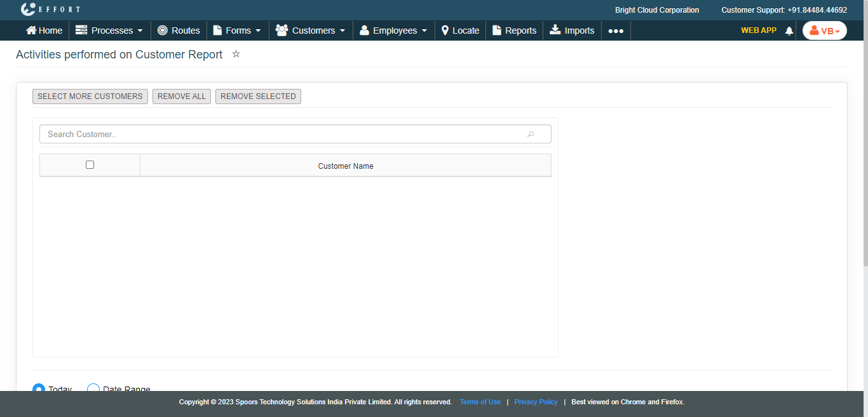Expand the Customers dropdown menu
Image resolution: width=868 pixels, height=417 pixels.
pos(311,30)
